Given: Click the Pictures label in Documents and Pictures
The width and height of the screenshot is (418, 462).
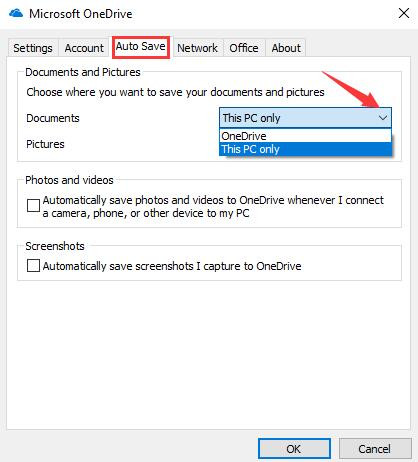Looking at the screenshot, I should [45, 144].
